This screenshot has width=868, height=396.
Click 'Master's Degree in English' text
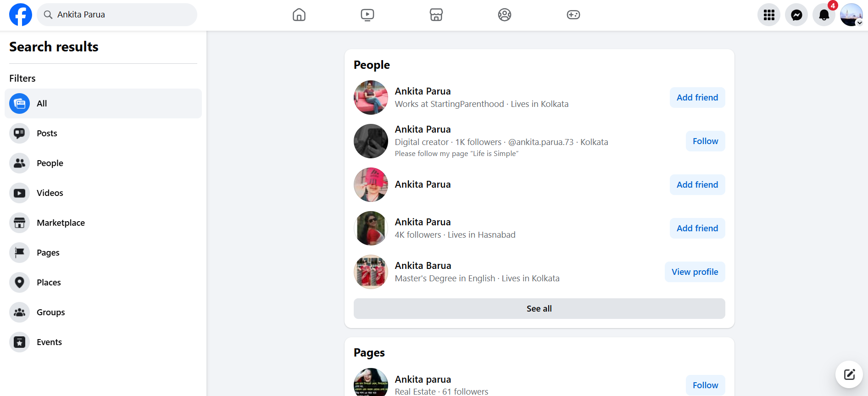coord(445,279)
